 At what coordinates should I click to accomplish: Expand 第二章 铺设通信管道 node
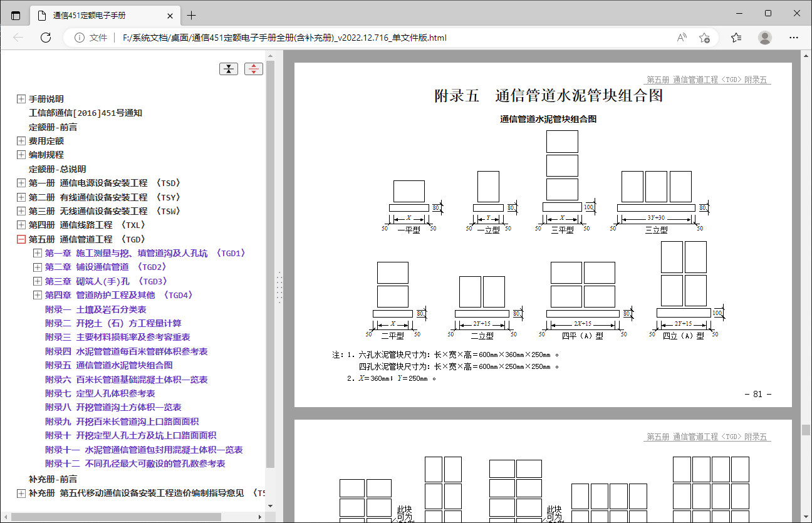[38, 267]
